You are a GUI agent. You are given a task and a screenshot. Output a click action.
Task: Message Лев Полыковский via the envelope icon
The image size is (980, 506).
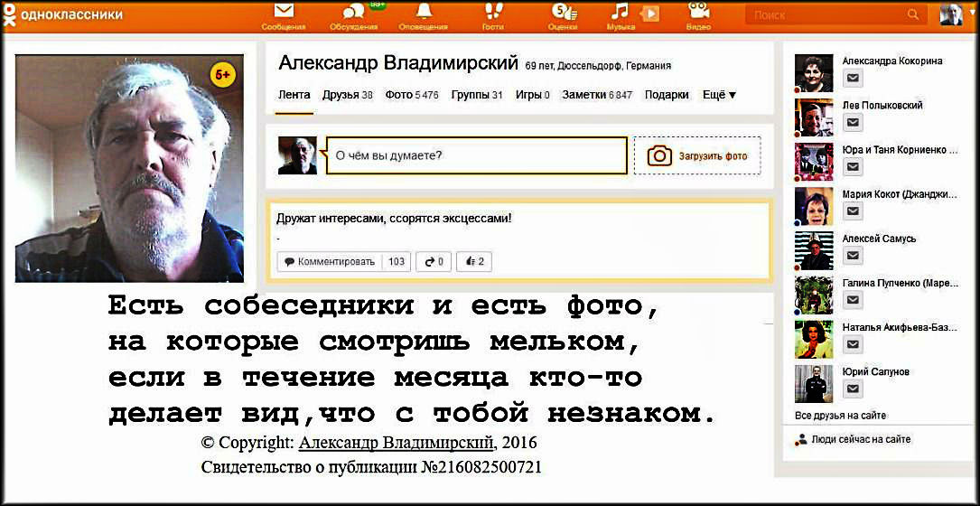click(x=854, y=122)
